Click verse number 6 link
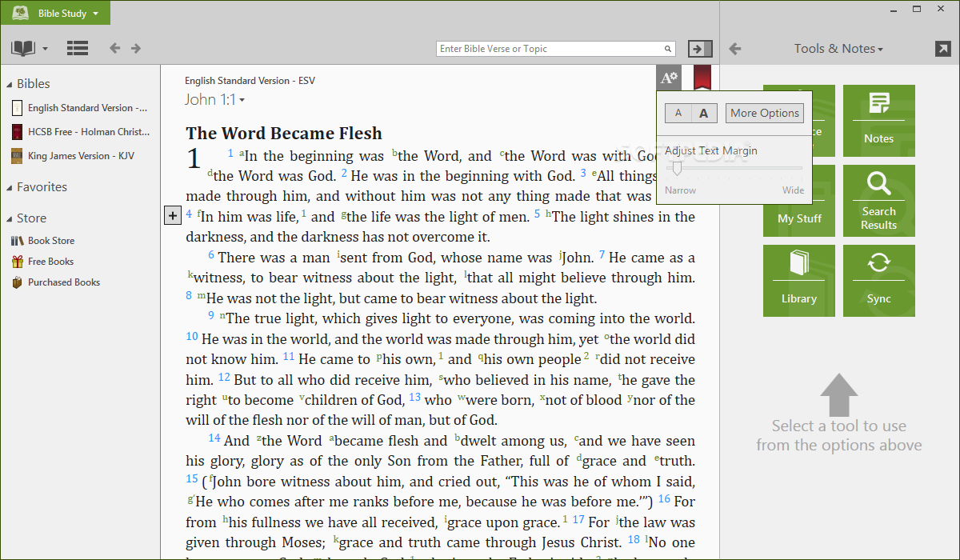 click(x=211, y=255)
